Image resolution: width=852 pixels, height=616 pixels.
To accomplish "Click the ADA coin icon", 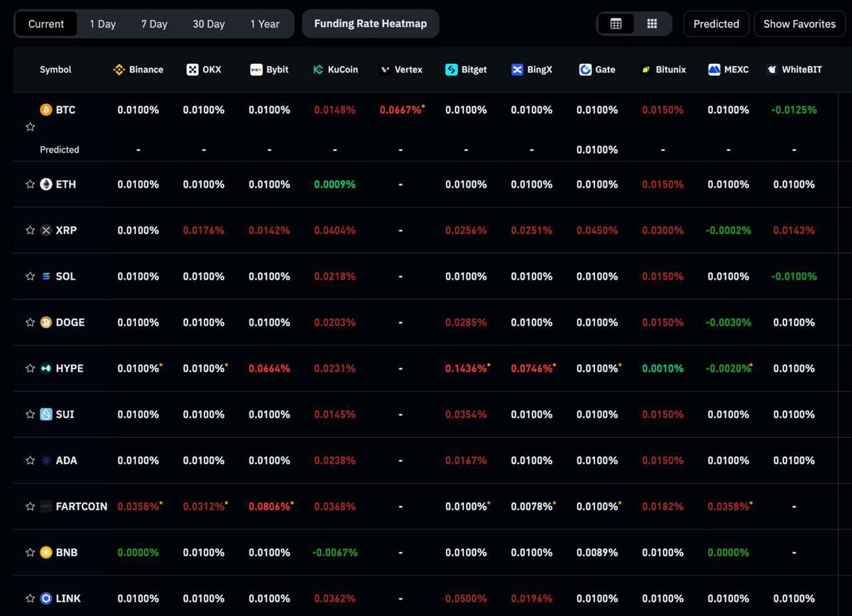I will [x=46, y=461].
